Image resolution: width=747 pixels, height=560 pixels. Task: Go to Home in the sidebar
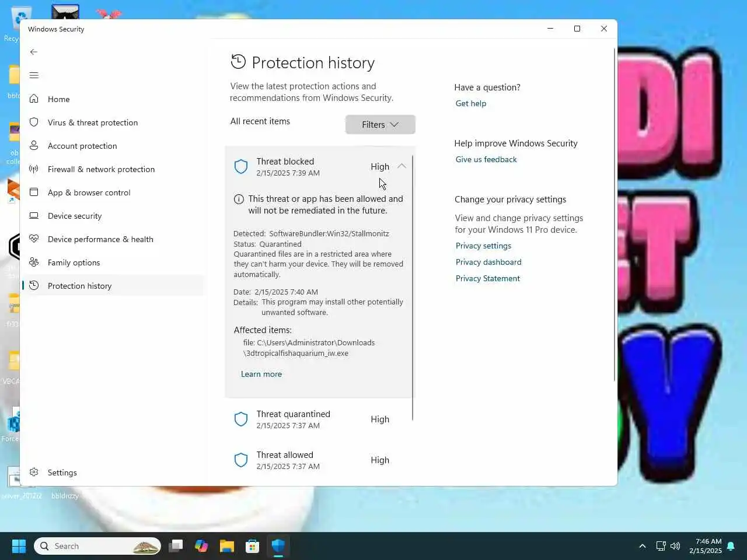[x=113, y=99]
